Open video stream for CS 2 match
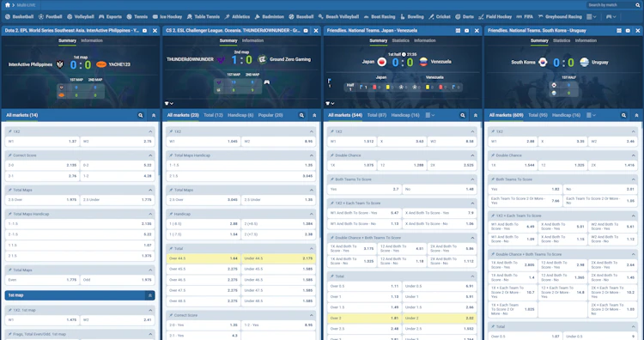The height and width of the screenshot is (340, 644). click(306, 31)
